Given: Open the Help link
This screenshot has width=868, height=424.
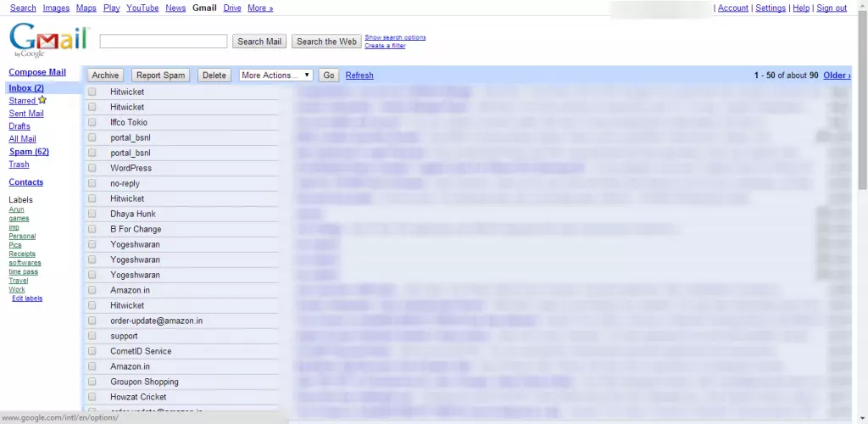Looking at the screenshot, I should point(801,8).
